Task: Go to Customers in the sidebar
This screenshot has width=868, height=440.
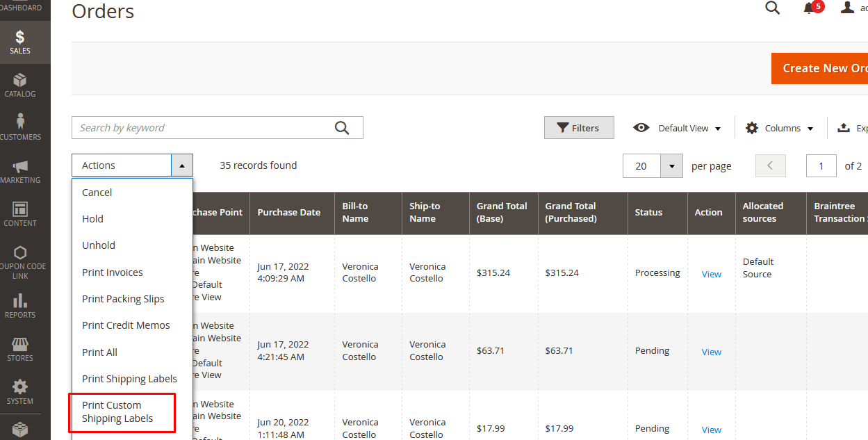Action: click(20, 128)
